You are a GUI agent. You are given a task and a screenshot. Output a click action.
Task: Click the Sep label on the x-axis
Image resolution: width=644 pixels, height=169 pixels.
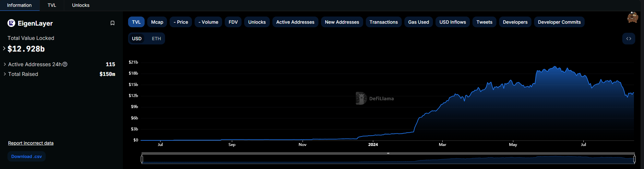pos(232,145)
